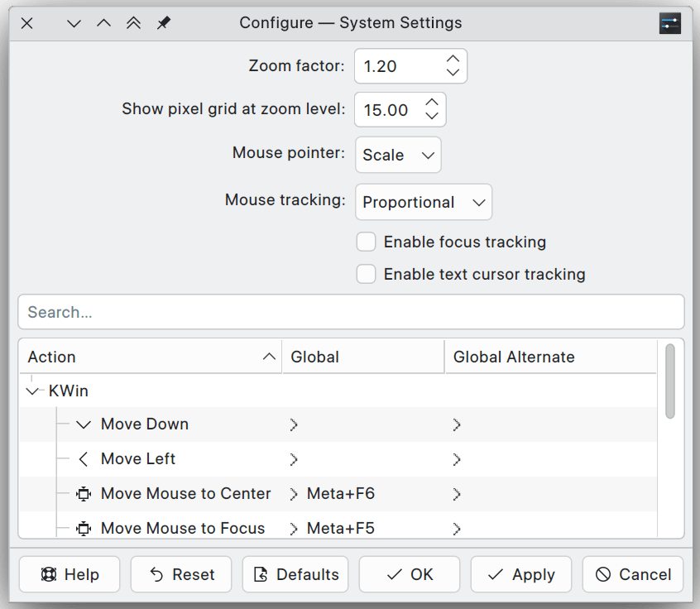Screen dimensions: 700x609
Task: Click the Move Left arrow icon
Action: (84, 459)
